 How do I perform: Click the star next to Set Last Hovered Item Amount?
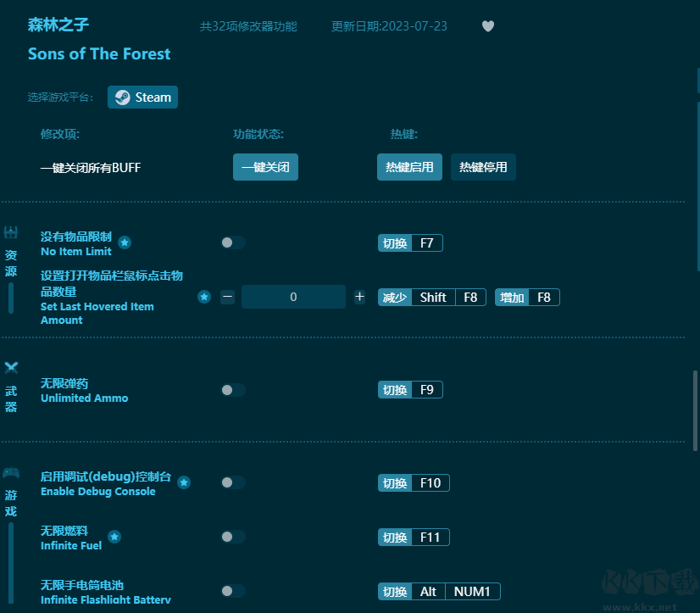pyautogui.click(x=204, y=297)
